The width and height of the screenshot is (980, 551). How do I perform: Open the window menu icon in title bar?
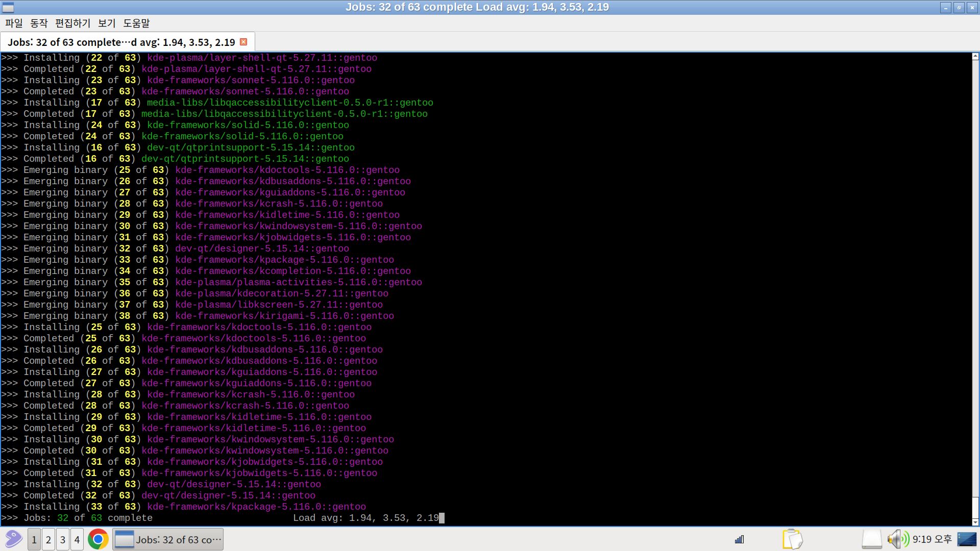[x=8, y=7]
